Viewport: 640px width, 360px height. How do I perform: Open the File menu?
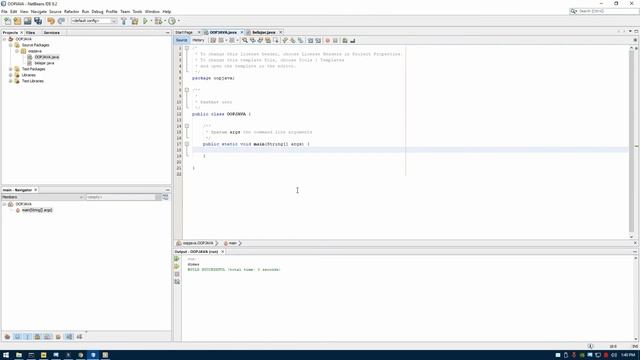[4, 11]
